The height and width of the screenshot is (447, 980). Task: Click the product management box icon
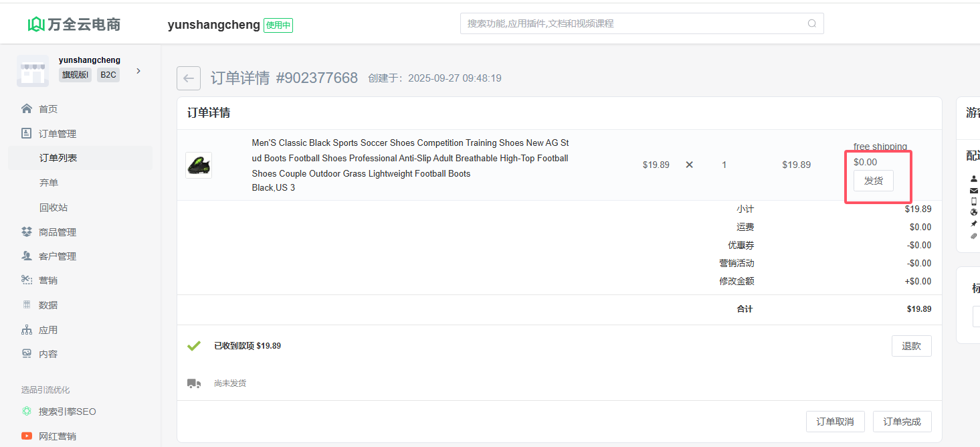27,232
